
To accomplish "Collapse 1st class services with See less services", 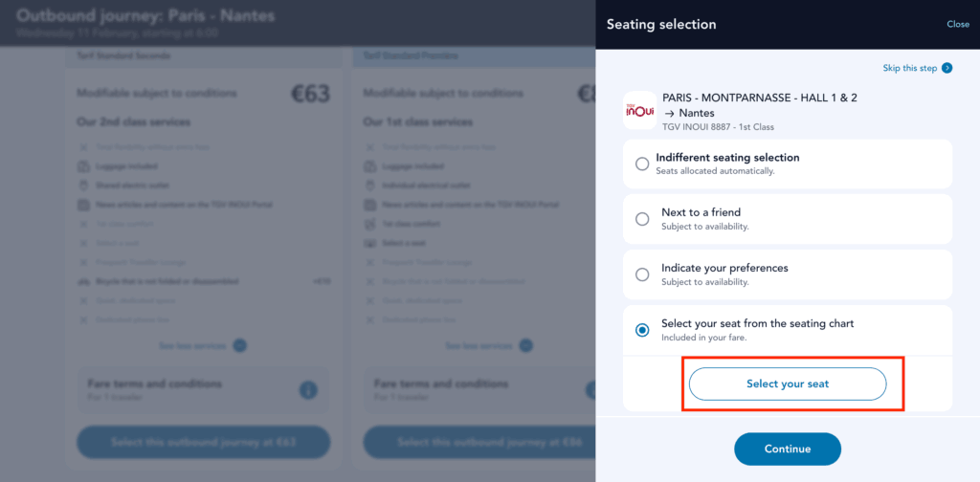I will (x=489, y=345).
